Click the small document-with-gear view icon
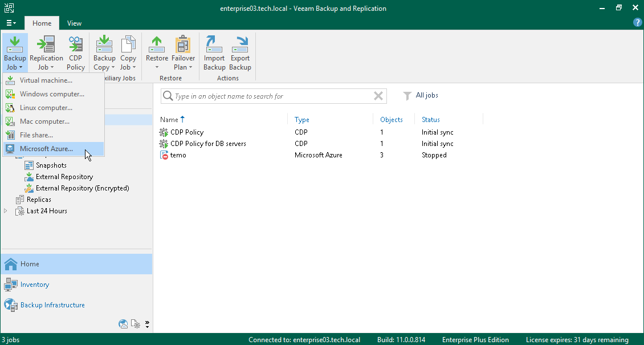 (x=136, y=324)
